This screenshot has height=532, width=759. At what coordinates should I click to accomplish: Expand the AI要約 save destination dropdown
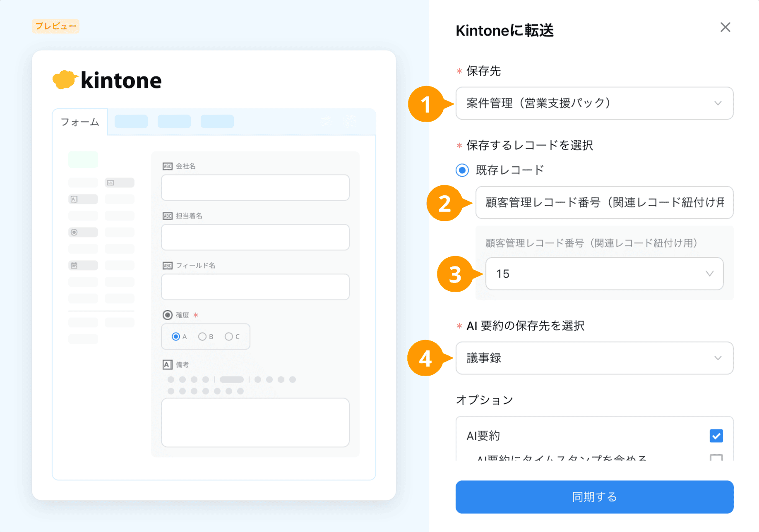point(594,358)
